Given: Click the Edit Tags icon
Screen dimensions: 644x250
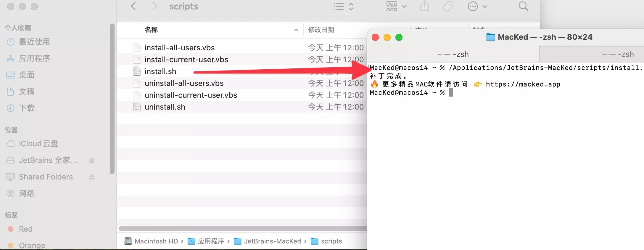Looking at the screenshot, I should (x=447, y=6).
